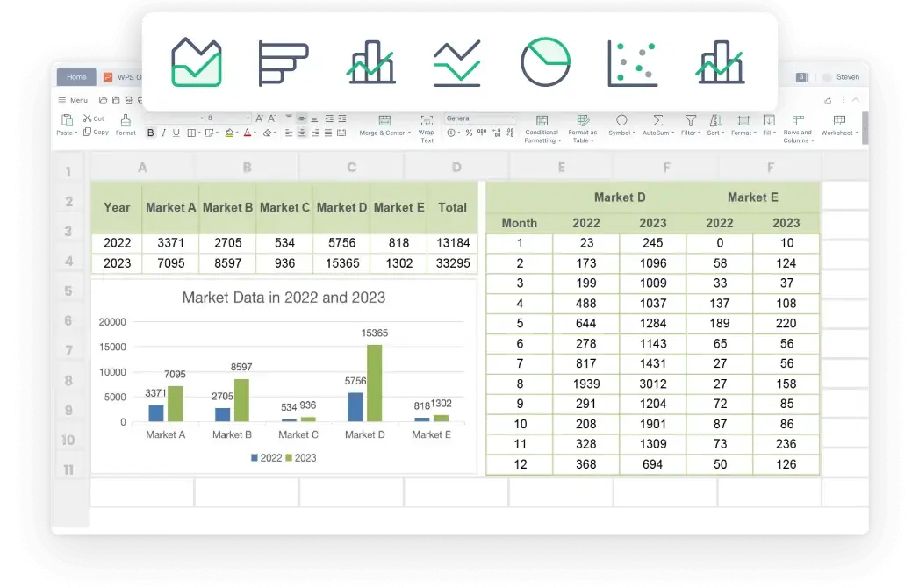
Task: Select the chart title 'Market Data in 2022 and 2023'
Action: tap(284, 298)
